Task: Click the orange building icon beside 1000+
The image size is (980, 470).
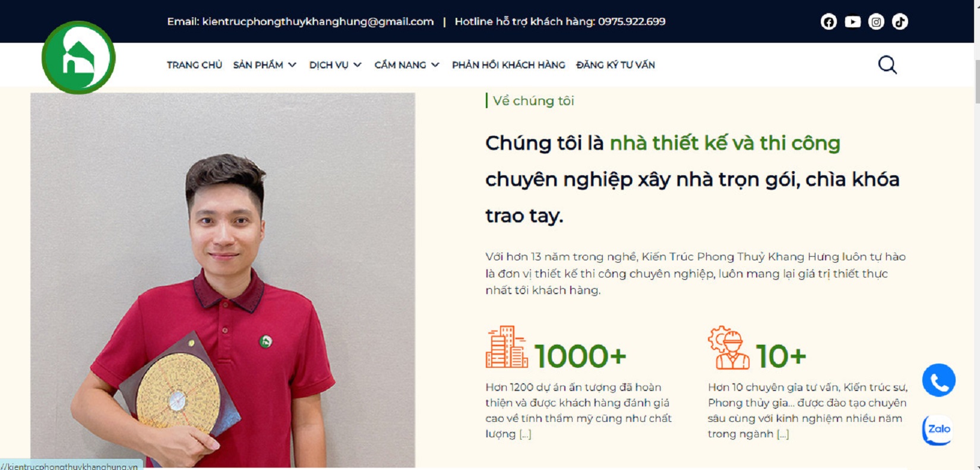Action: coord(507,347)
